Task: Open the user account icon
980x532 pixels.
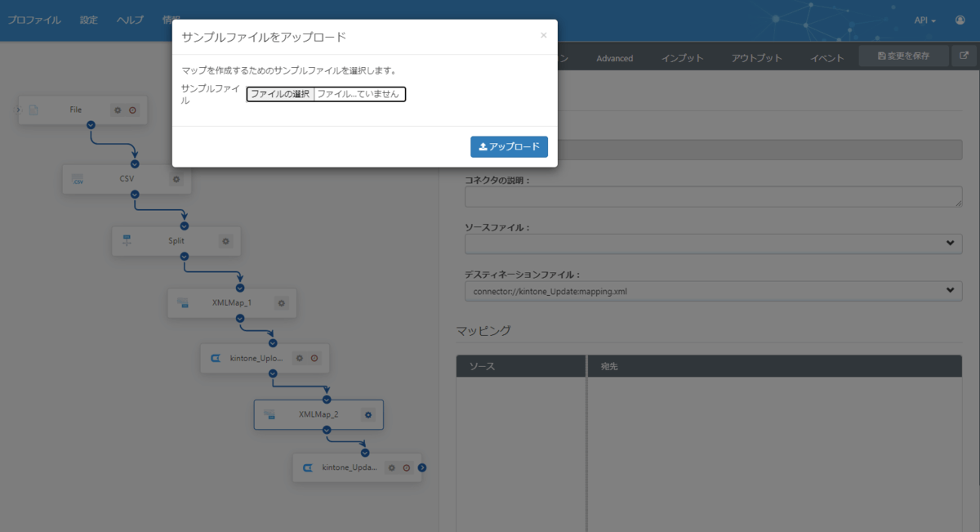Action: tap(960, 20)
